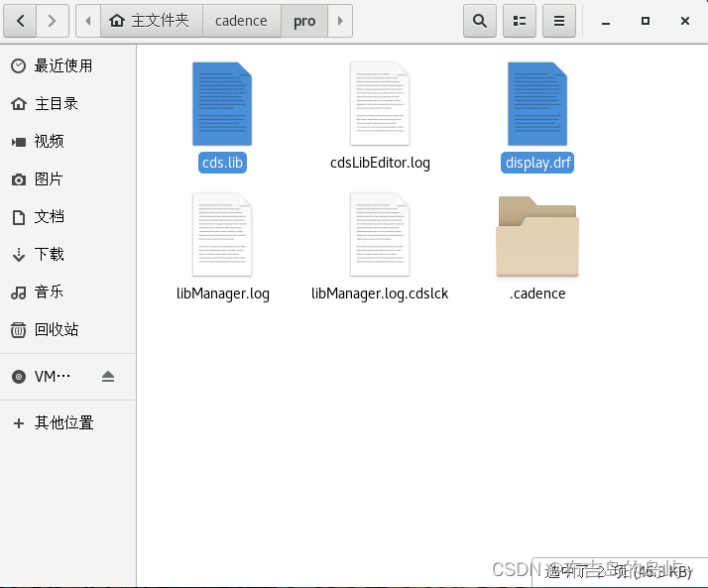This screenshot has height=588, width=708.
Task: Navigate to the cadence path segment
Action: (241, 20)
